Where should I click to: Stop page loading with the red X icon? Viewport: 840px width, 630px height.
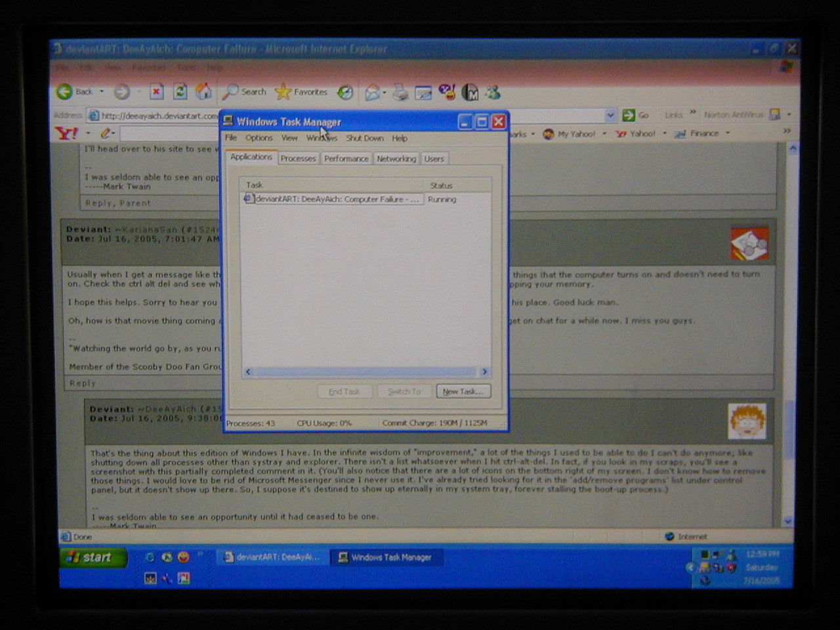[156, 92]
